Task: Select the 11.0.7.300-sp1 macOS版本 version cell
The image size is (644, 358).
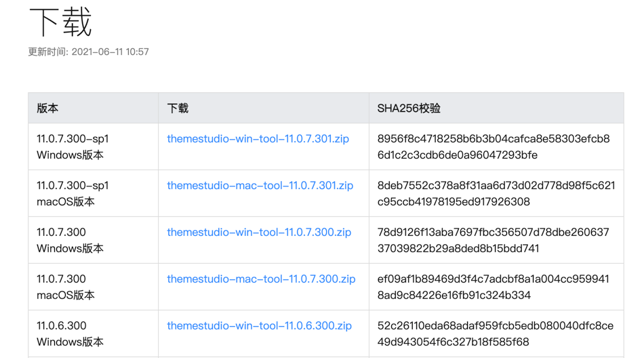Action: coord(73,194)
